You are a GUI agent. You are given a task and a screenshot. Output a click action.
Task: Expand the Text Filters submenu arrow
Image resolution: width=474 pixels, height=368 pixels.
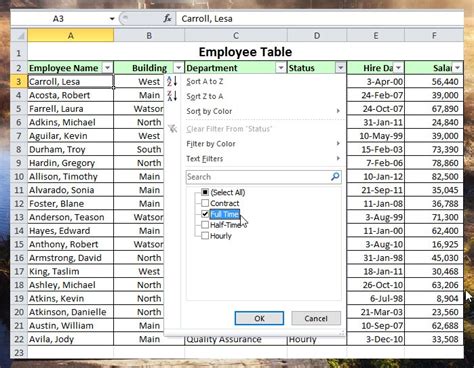[x=338, y=158]
